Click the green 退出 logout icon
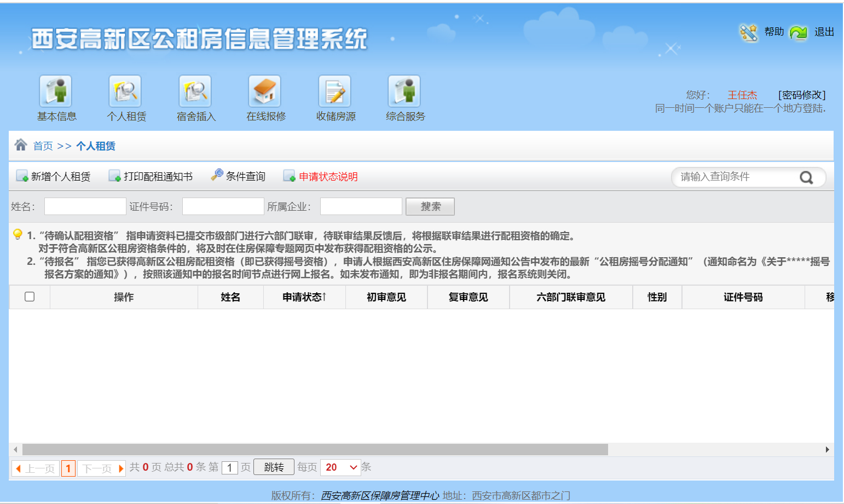This screenshot has height=504, width=844. 799,33
